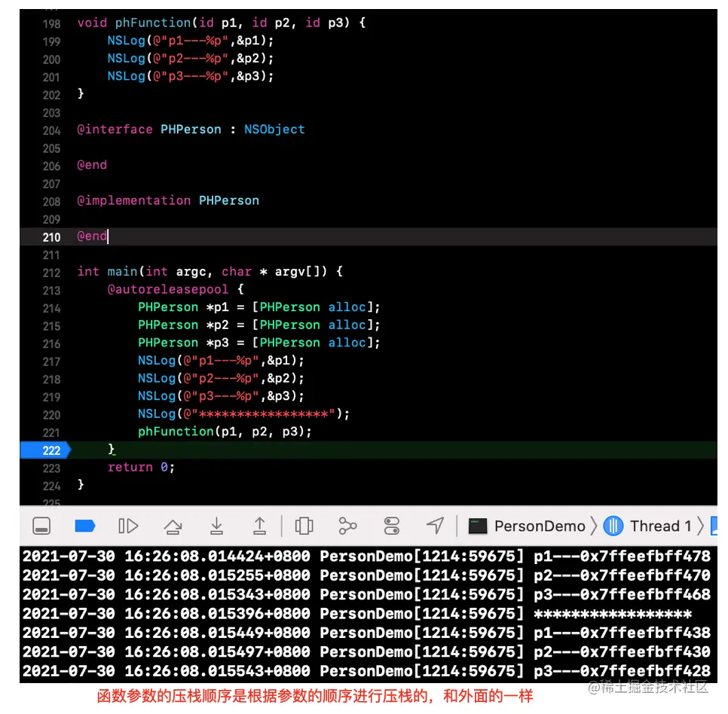Open Environment Overrides icon

391,526
